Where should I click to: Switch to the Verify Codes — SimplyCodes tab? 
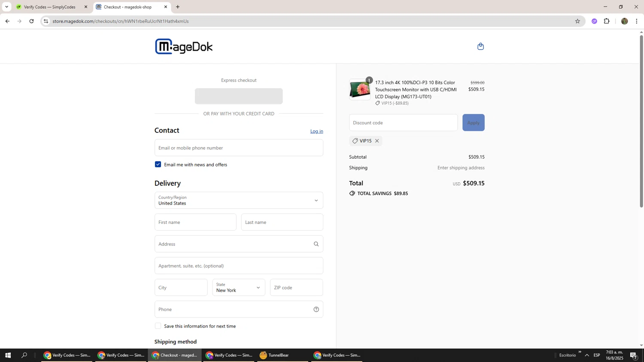[x=50, y=7]
